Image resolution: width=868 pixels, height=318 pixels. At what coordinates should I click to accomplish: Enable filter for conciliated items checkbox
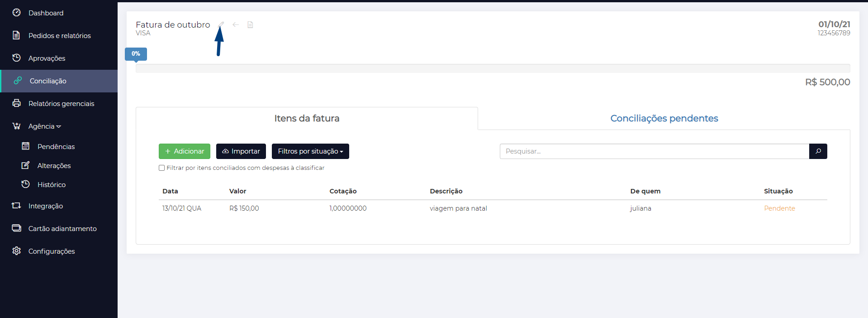[161, 168]
